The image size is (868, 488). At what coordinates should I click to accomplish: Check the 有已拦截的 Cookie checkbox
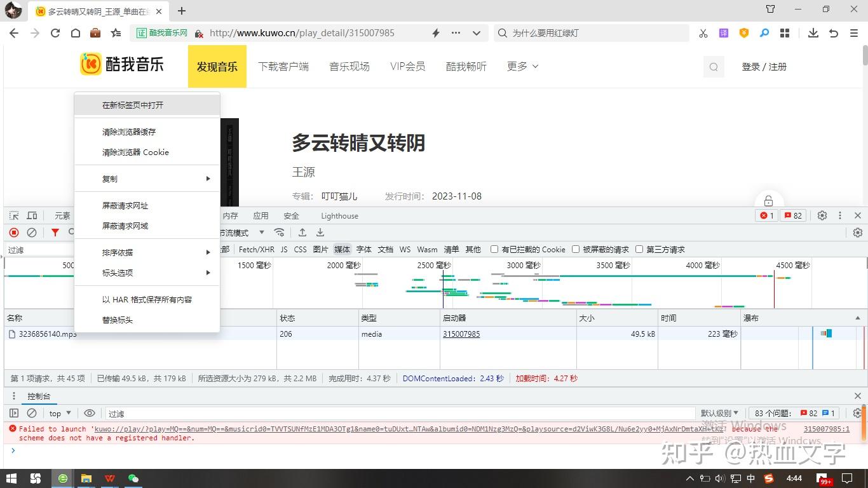[494, 249]
